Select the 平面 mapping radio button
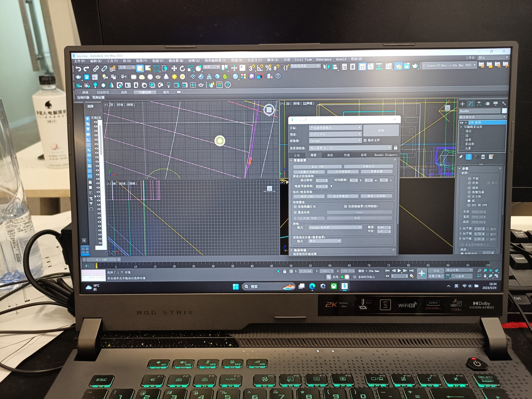This screenshot has width=532, height=399. pyautogui.click(x=469, y=179)
